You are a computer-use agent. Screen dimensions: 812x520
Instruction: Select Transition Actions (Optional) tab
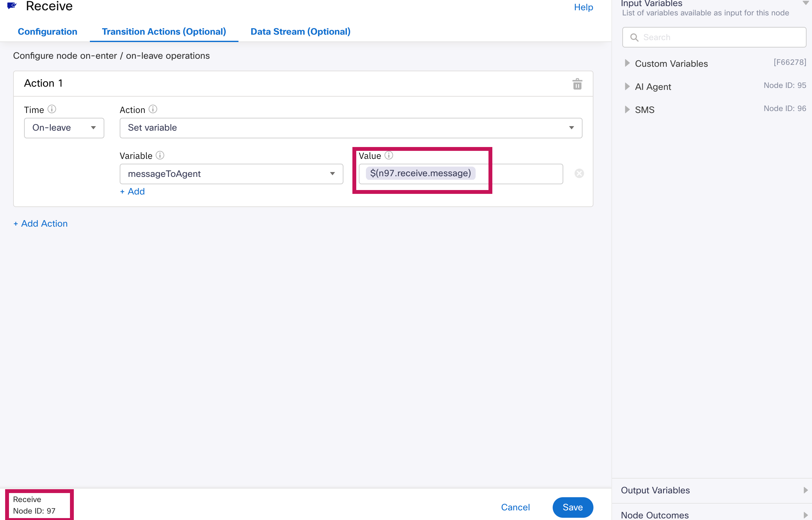click(x=164, y=31)
